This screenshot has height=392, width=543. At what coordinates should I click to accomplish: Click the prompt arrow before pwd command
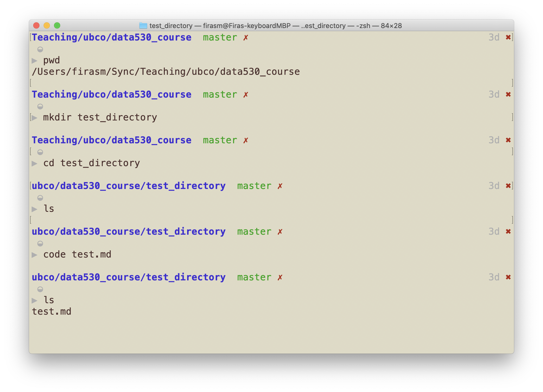pyautogui.click(x=35, y=61)
